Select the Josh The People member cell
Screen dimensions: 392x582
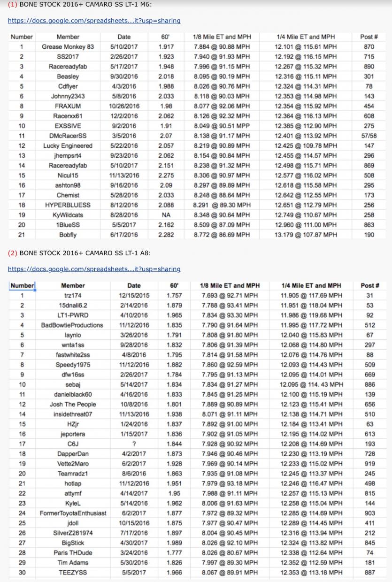[73, 404]
